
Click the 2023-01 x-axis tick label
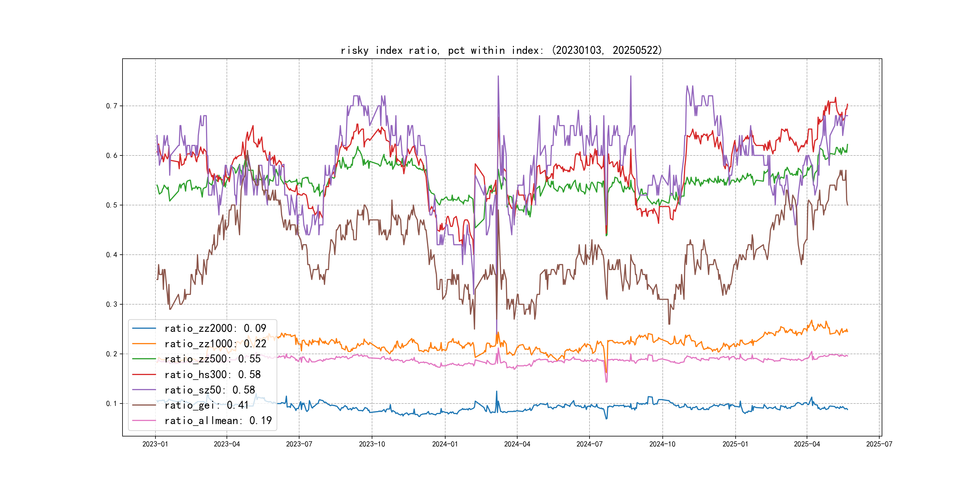tap(155, 444)
